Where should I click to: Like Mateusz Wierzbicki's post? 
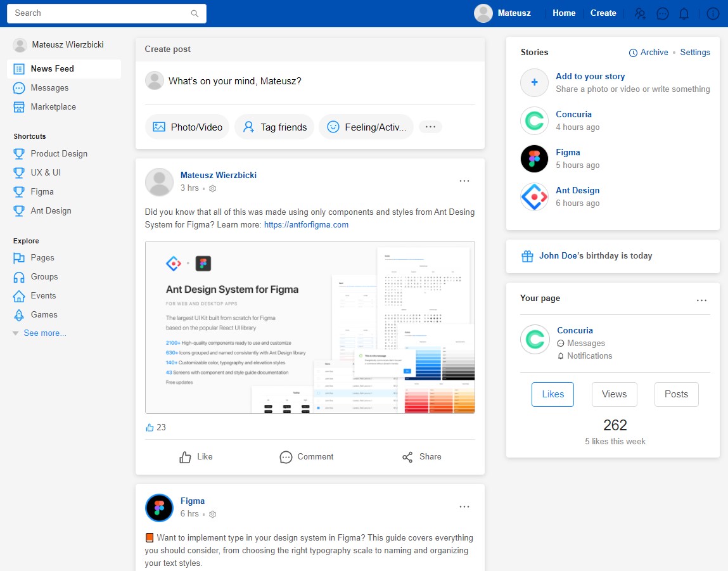coord(196,457)
